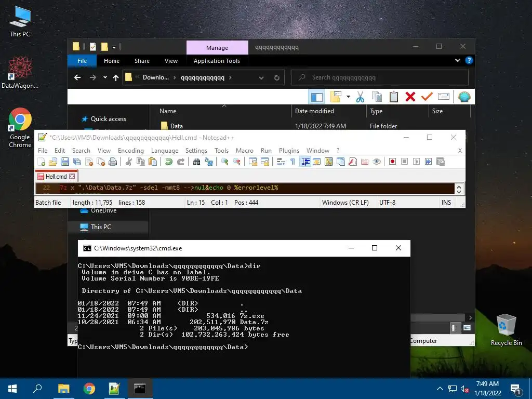The height and width of the screenshot is (399, 532).
Task: Toggle Explorer navigation pane button
Action: pyautogui.click(x=316, y=97)
